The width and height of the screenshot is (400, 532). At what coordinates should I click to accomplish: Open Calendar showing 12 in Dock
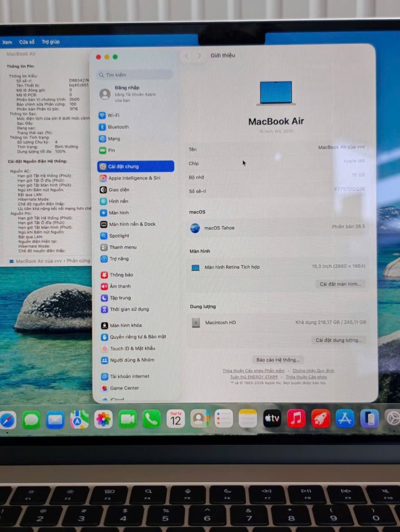click(x=176, y=419)
